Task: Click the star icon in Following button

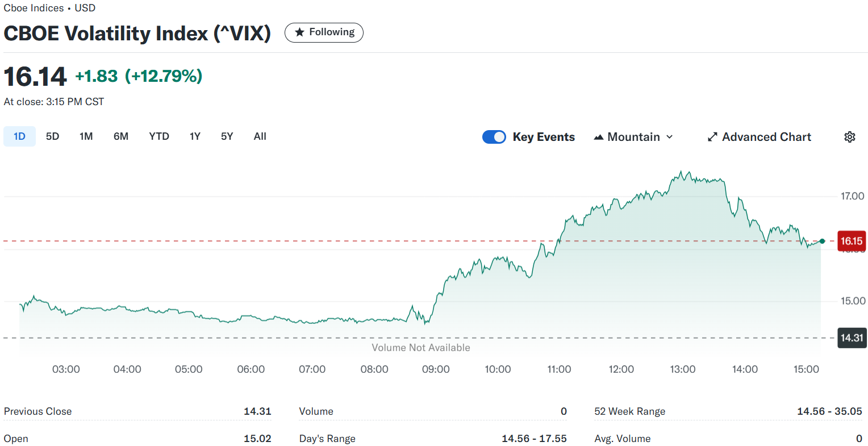Action: 299,32
